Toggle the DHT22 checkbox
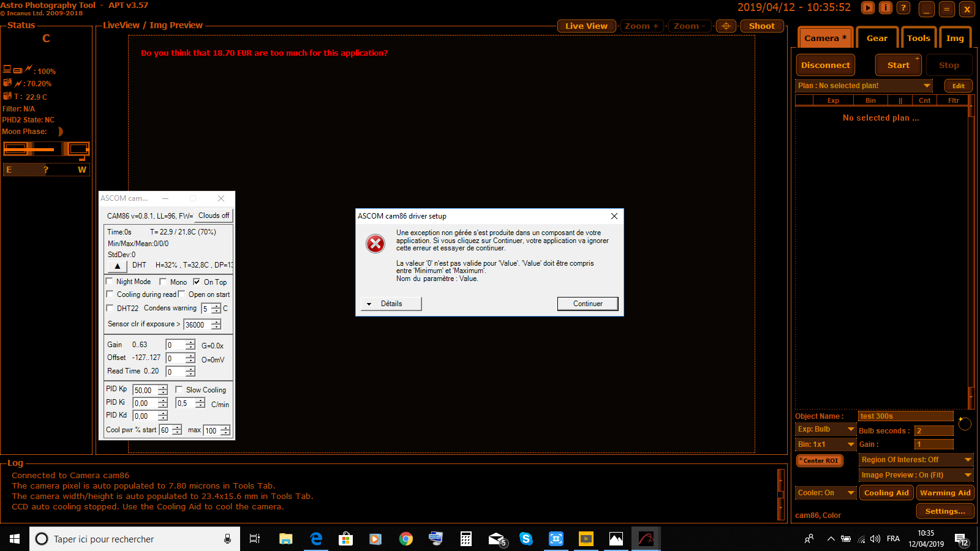Viewport: 980px width, 551px height. tap(110, 308)
